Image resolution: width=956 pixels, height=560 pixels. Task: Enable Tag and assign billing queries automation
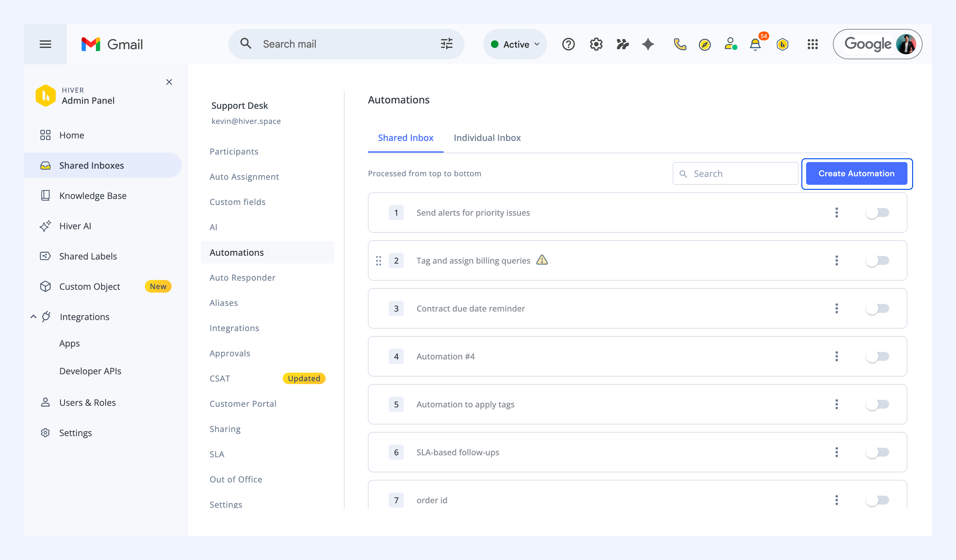877,260
